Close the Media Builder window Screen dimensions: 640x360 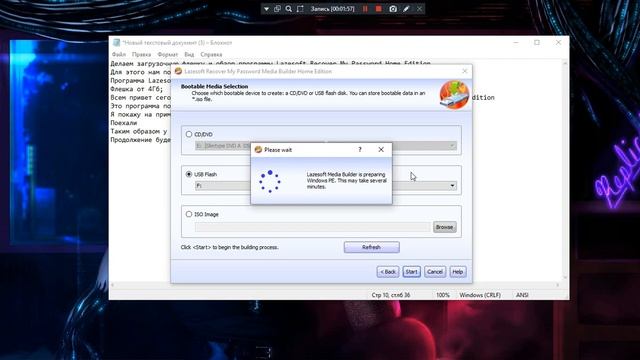click(x=464, y=71)
